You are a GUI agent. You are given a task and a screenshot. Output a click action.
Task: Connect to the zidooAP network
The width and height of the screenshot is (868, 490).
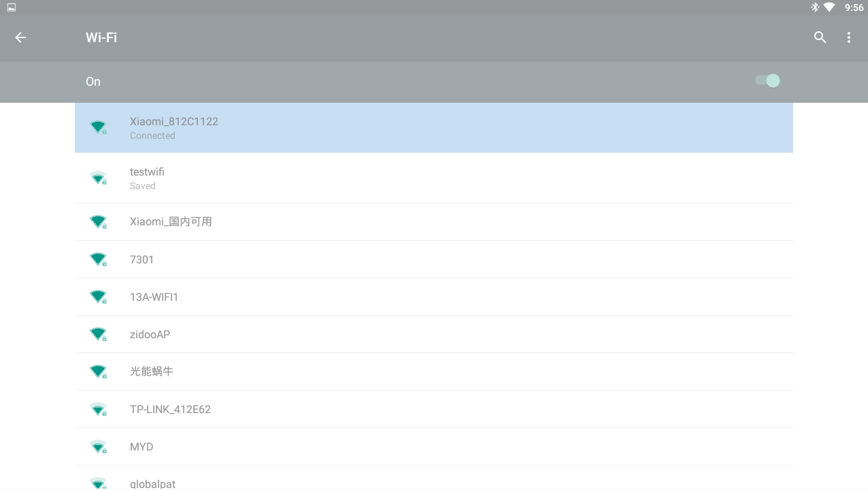tap(434, 334)
